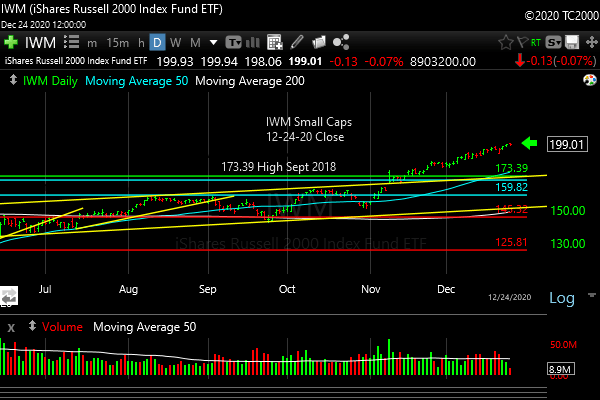Screen dimensions: 600x400
Task: Click the 130.00 price axis value
Action: [568, 243]
